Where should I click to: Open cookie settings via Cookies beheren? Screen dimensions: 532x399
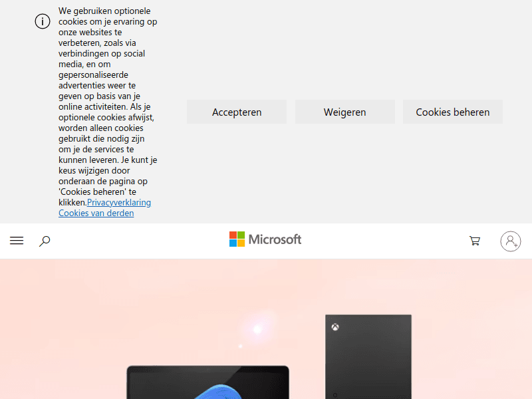tap(452, 112)
